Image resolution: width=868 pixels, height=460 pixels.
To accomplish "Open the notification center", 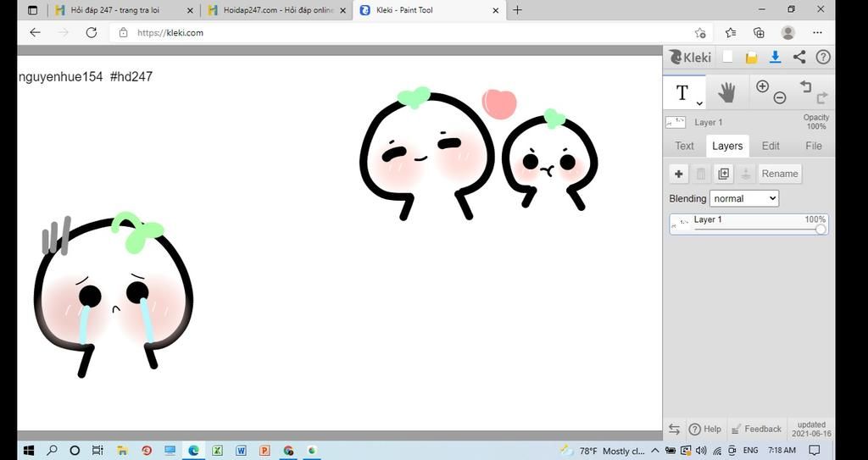I will pyautogui.click(x=815, y=450).
